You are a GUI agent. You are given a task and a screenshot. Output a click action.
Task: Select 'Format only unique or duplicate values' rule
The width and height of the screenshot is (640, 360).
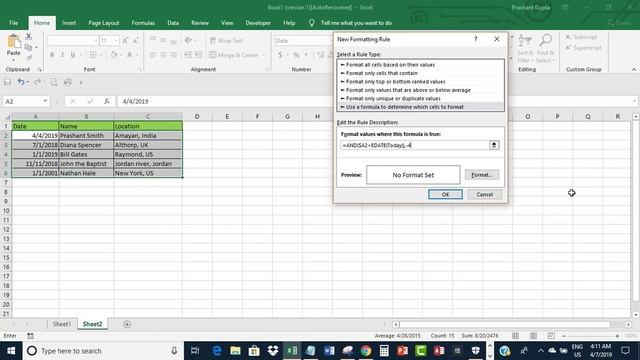[x=420, y=98]
